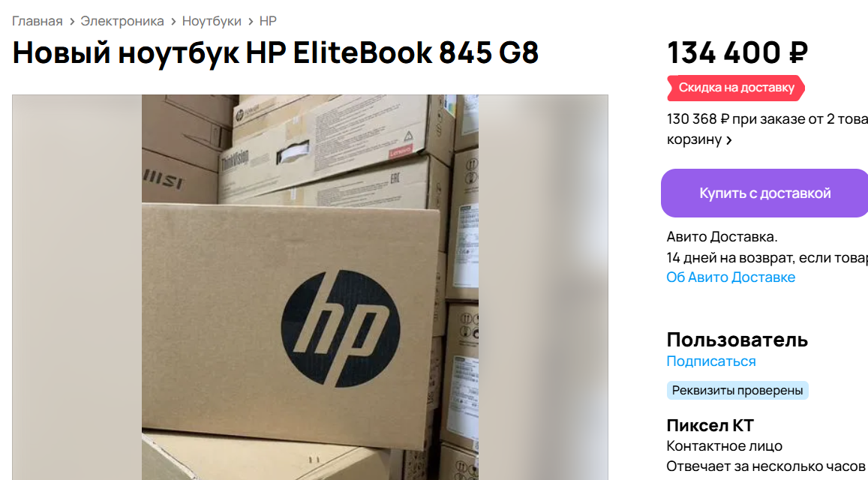Open the Реквизиты проверены badge
Screen dimensions: 868x480
coord(737,390)
